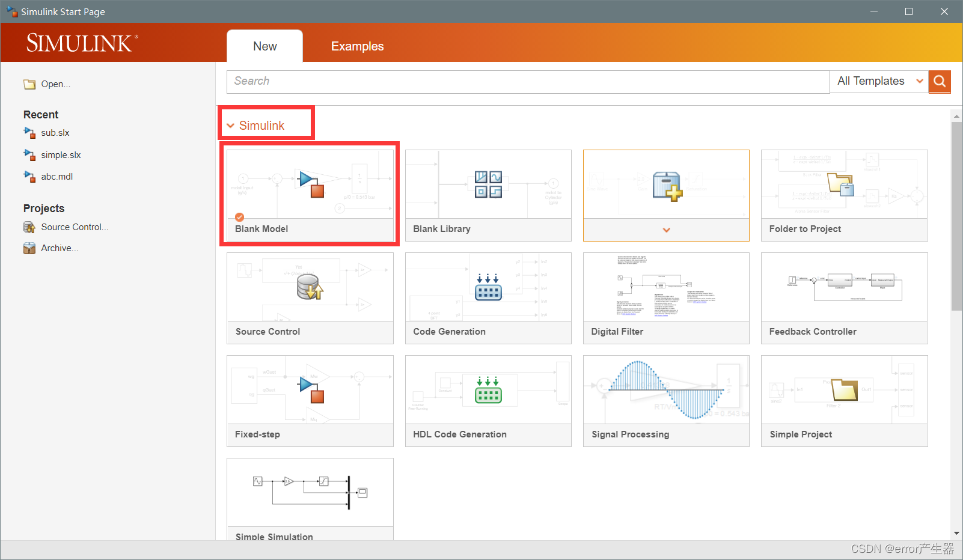This screenshot has height=560, width=963.
Task: Click the Code Generation label
Action: coord(449,332)
